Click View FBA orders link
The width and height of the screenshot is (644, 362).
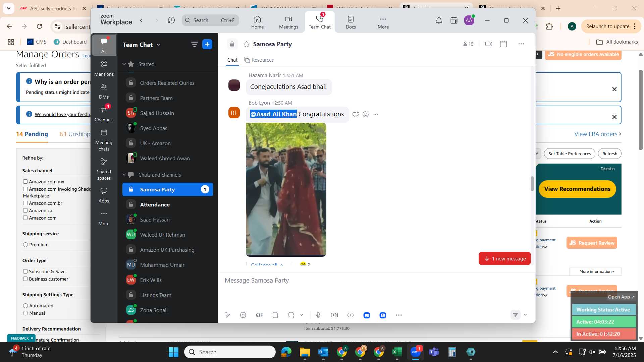pos(598,134)
